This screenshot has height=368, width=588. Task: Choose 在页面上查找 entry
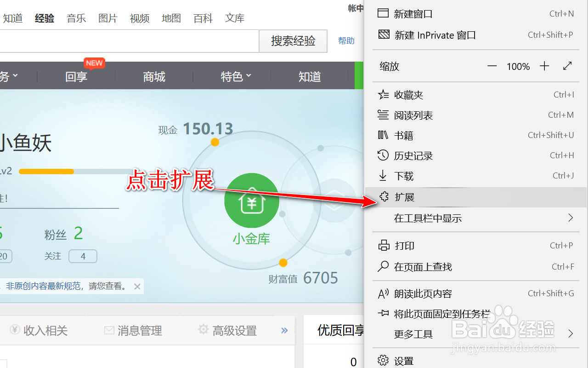(475, 267)
